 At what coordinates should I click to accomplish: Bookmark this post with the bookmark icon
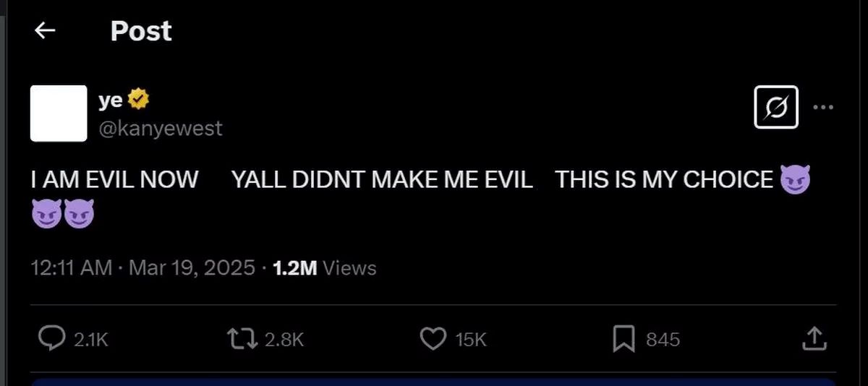click(624, 338)
